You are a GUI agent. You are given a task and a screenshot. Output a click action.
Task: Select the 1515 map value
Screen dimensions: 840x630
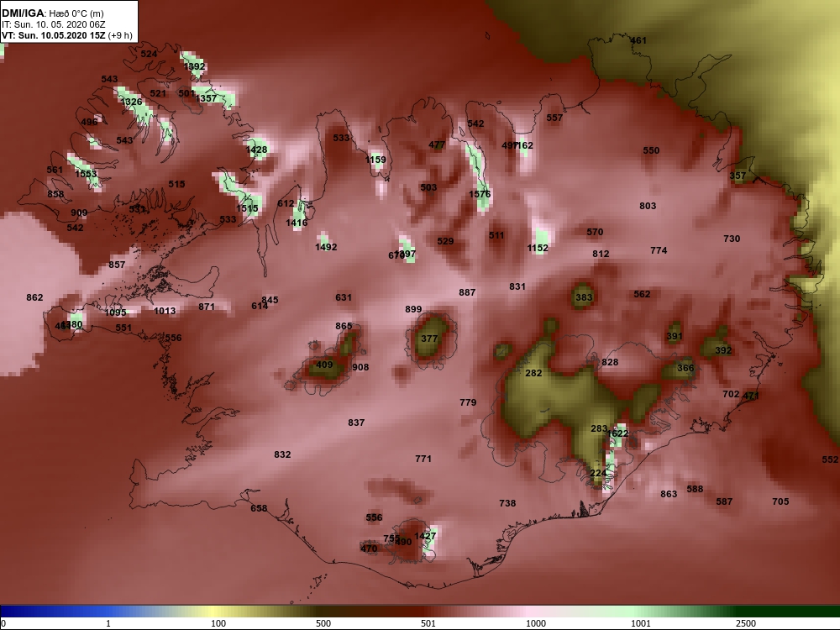click(x=247, y=208)
